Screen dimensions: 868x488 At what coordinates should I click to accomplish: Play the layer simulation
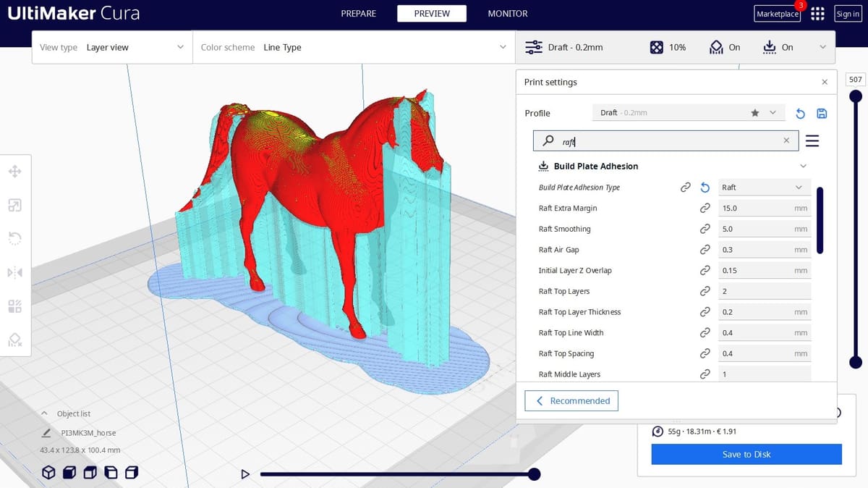[x=245, y=474]
